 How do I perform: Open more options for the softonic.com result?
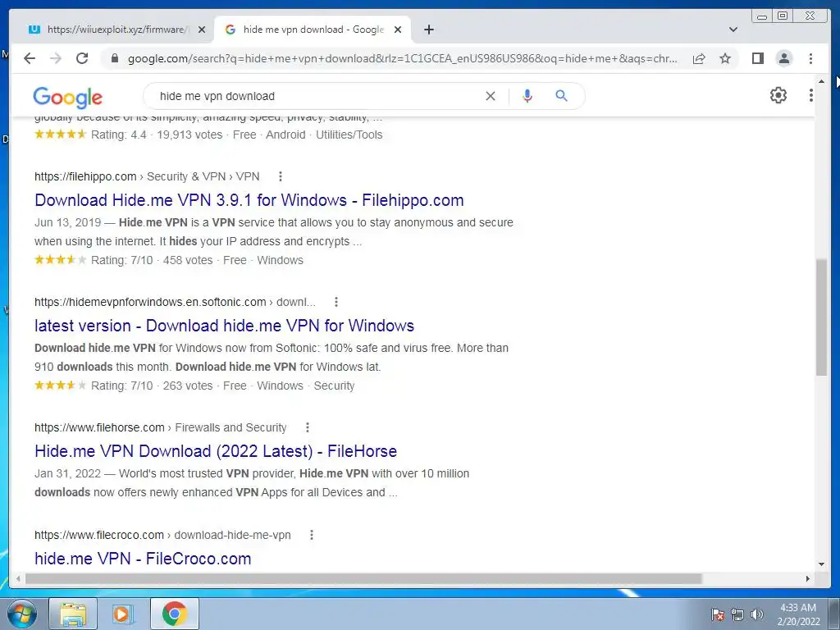(336, 302)
